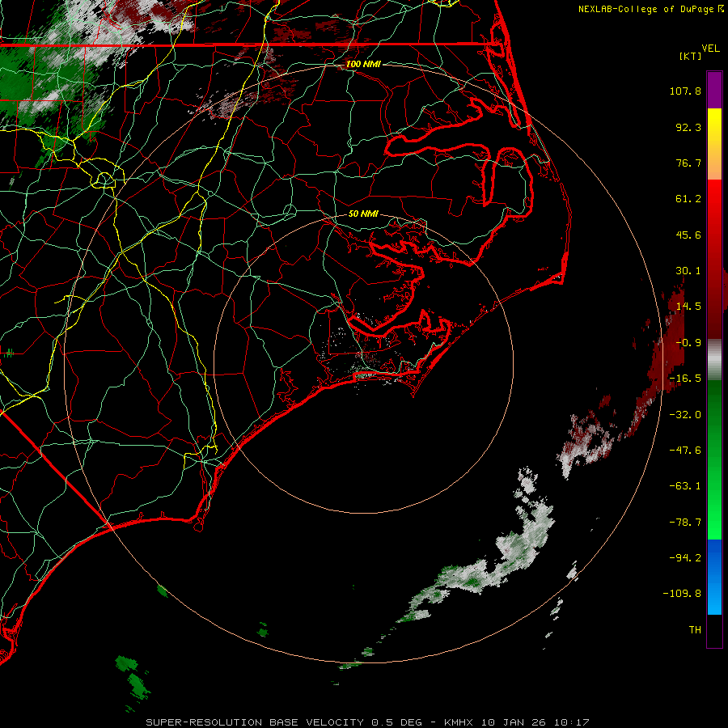Pick the blue segment of the color bar
The image size is (728, 728).
714,577
